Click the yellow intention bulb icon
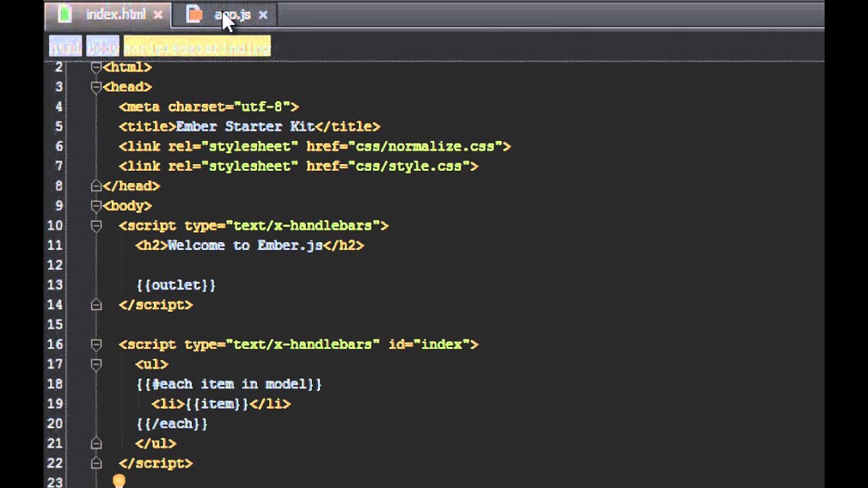868x488 pixels. click(119, 481)
